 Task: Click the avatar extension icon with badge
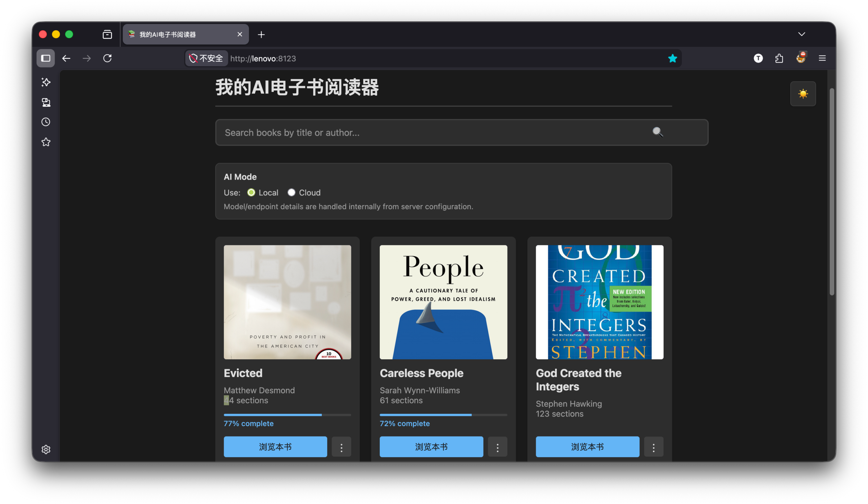coord(801,58)
